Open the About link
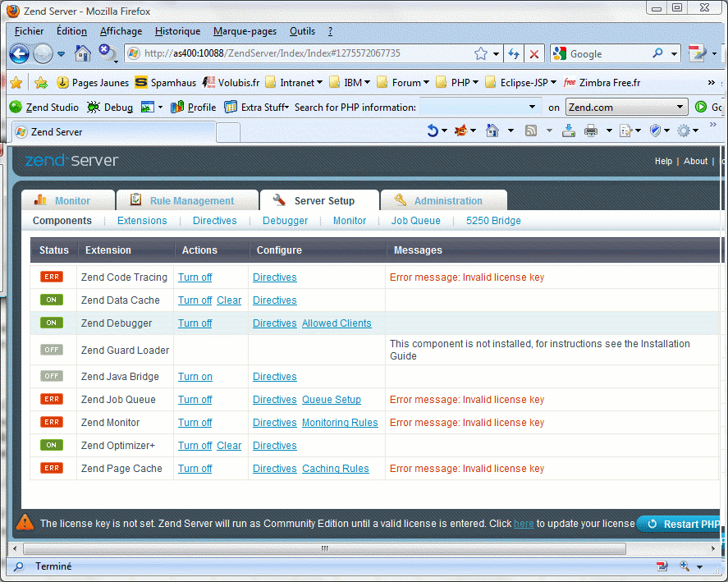Image resolution: width=728 pixels, height=582 pixels. [695, 161]
